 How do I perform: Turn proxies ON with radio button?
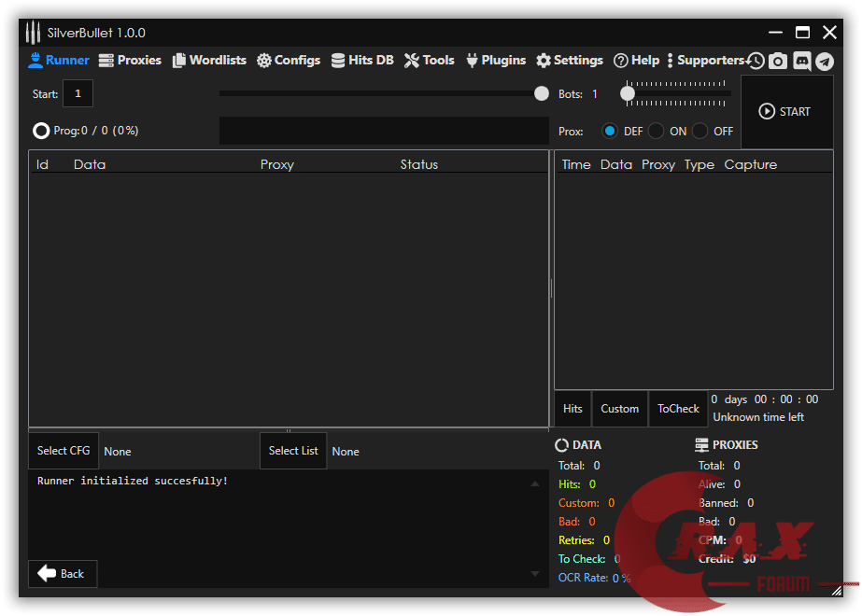pos(657,132)
